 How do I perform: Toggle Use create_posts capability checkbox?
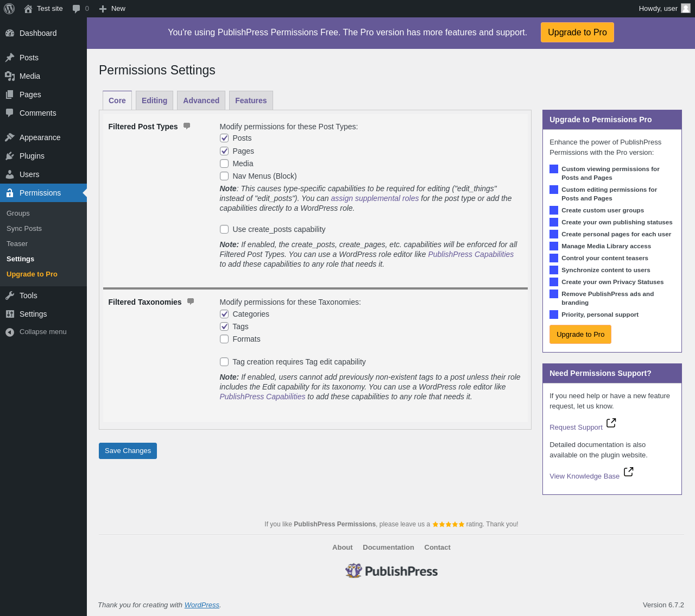pos(224,229)
